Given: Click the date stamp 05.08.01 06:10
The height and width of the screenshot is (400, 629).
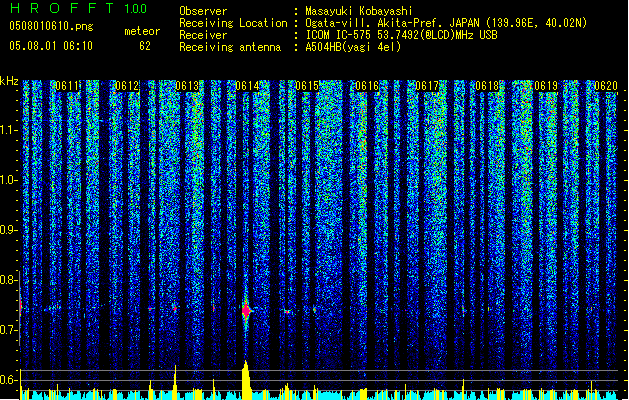Looking at the screenshot, I should [51, 46].
